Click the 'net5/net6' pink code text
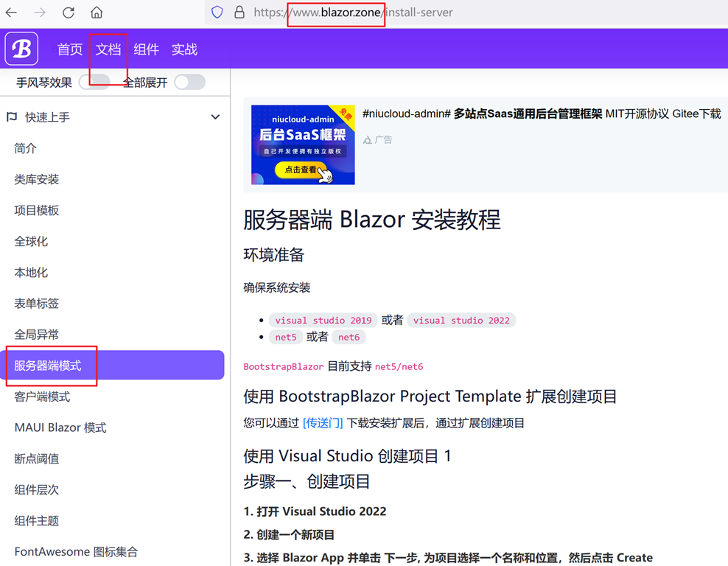This screenshot has width=728, height=566. pos(399,367)
